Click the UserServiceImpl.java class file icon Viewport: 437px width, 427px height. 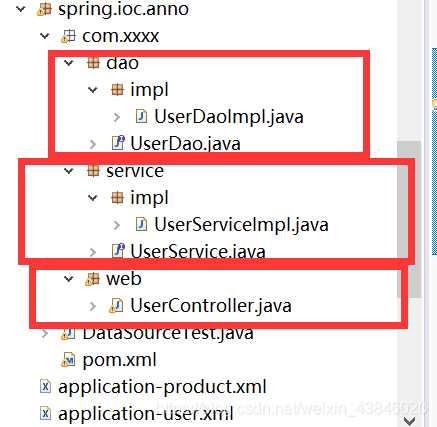click(x=141, y=224)
